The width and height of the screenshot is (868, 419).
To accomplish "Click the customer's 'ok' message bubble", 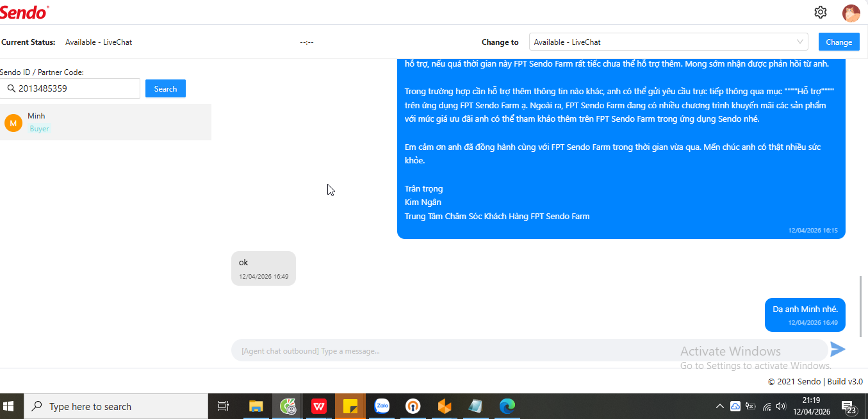I will 263,268.
